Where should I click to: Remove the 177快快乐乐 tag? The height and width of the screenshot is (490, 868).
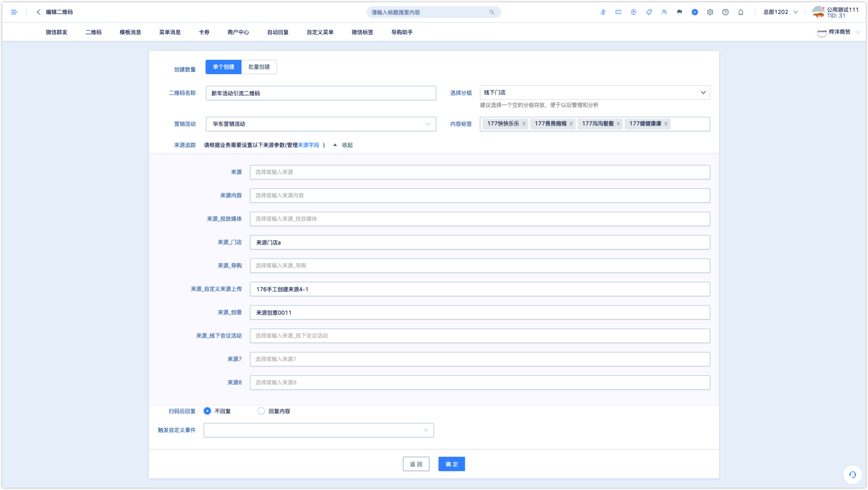tap(524, 124)
